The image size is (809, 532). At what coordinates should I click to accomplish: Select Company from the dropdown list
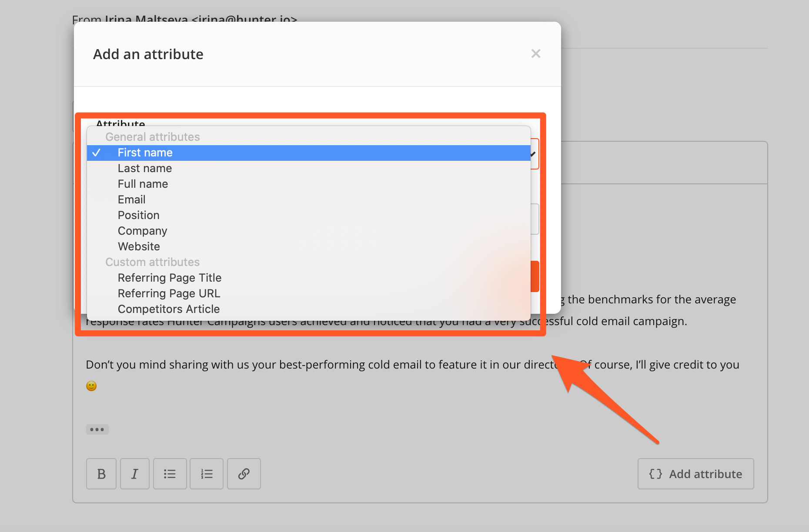(309, 231)
